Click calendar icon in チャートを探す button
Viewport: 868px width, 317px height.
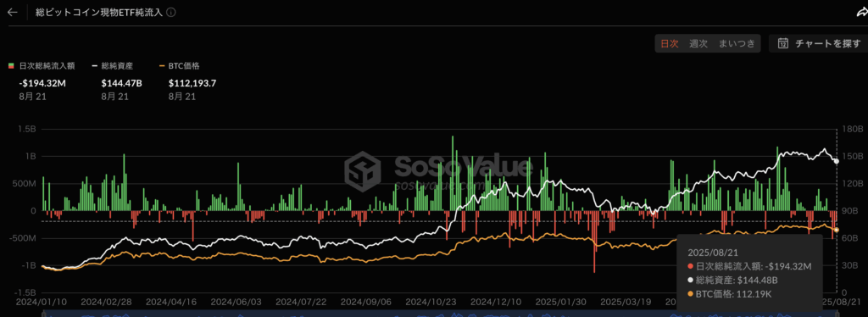pyautogui.click(x=782, y=44)
